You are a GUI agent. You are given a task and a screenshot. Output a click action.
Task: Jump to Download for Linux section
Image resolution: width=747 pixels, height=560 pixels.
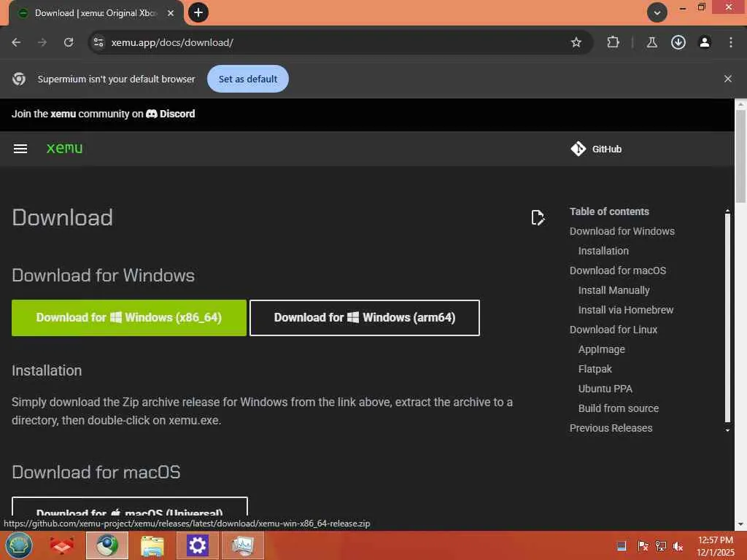[x=613, y=330]
